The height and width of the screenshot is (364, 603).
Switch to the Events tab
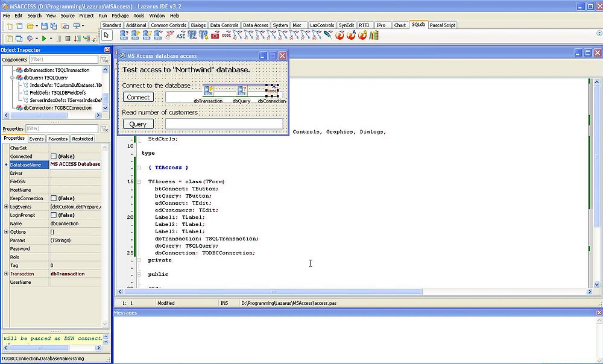(x=37, y=139)
